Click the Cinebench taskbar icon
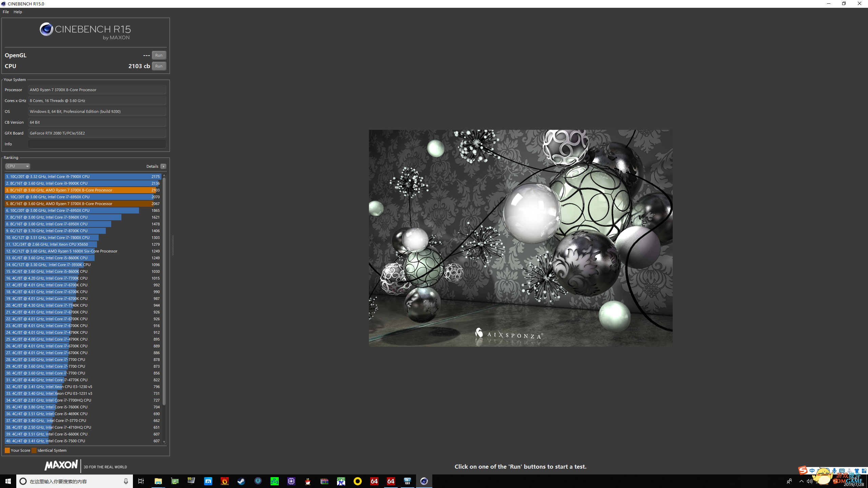Screen dimensions: 868x488 point(424,481)
